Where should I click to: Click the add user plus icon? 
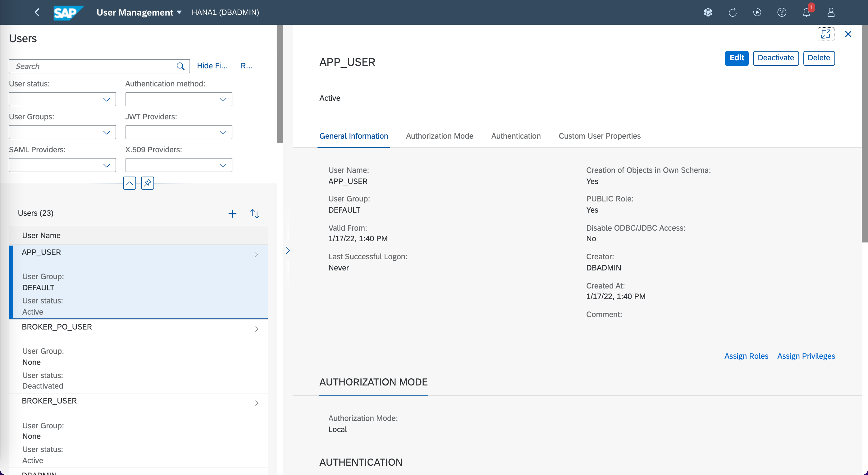click(232, 213)
